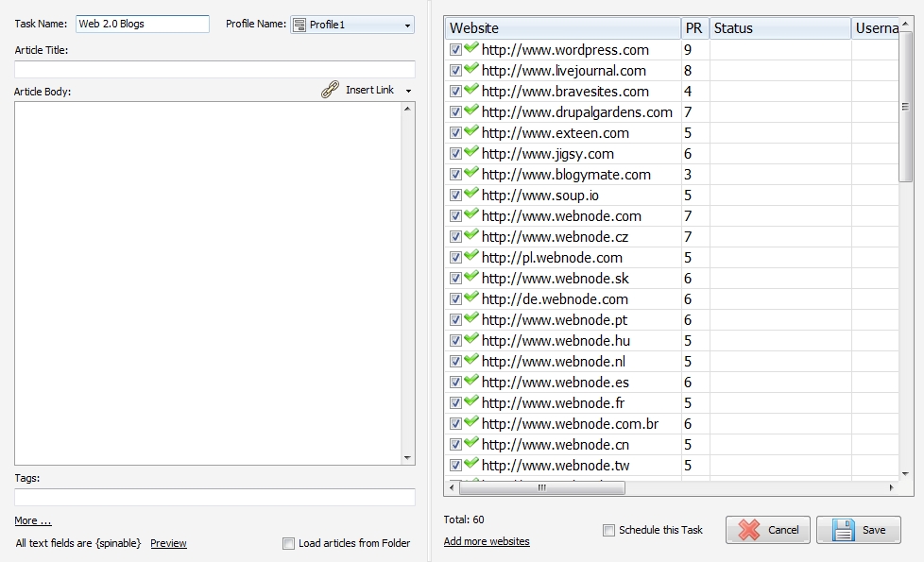Click green checkmark icon beside webnode.pt
924x562 pixels.
tap(471, 317)
